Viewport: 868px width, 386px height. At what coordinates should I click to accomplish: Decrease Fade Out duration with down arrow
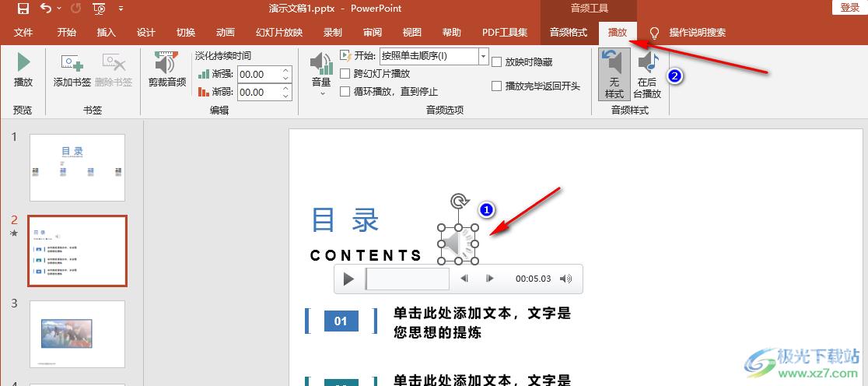(286, 96)
